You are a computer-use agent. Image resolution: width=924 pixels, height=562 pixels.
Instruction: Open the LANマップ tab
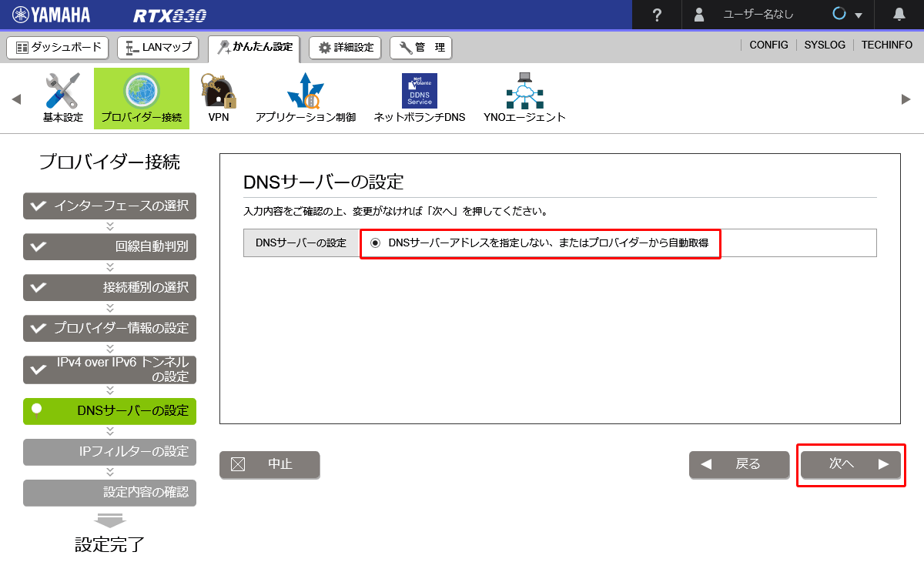coord(159,48)
